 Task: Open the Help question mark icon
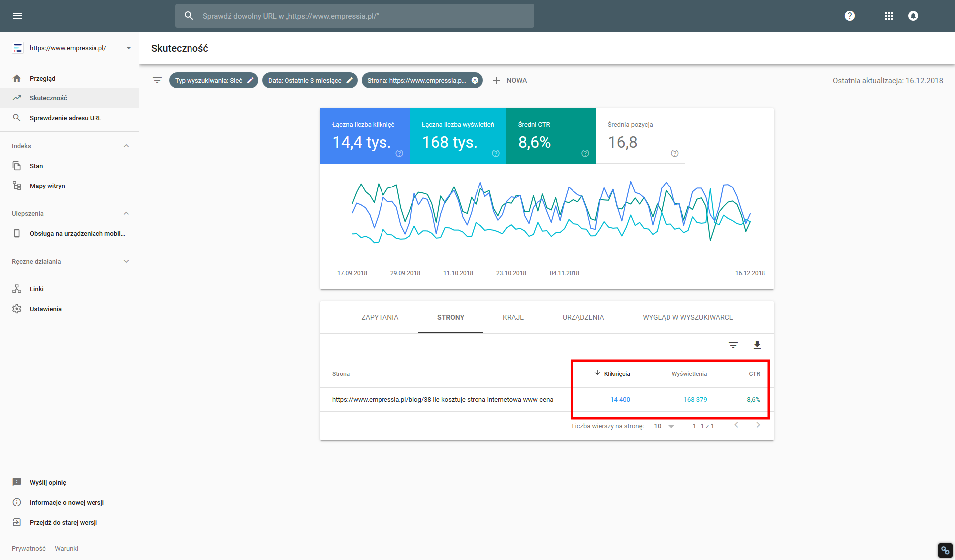pos(850,16)
